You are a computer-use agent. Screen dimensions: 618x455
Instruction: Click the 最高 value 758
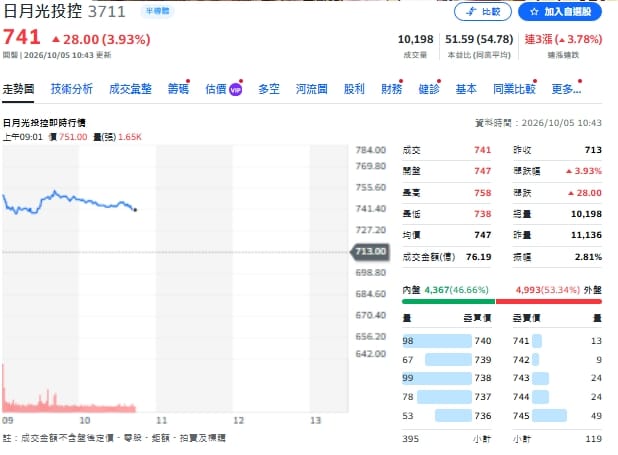[482, 193]
